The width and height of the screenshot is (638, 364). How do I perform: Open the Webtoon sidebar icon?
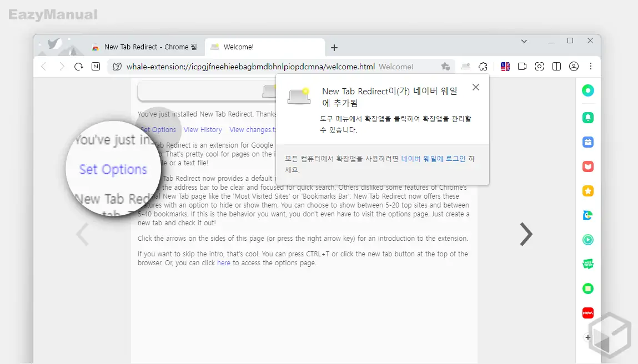pyautogui.click(x=588, y=264)
